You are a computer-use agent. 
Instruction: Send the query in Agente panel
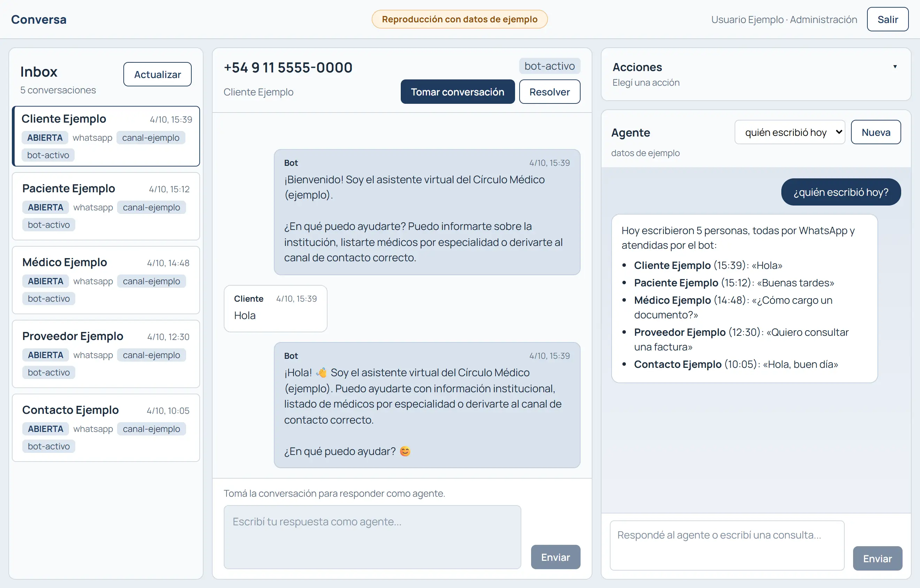point(877,558)
